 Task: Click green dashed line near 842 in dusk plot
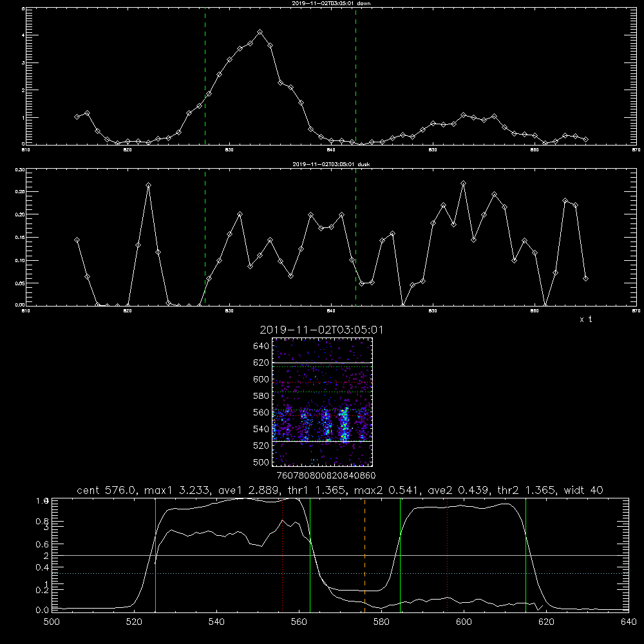tap(355, 237)
